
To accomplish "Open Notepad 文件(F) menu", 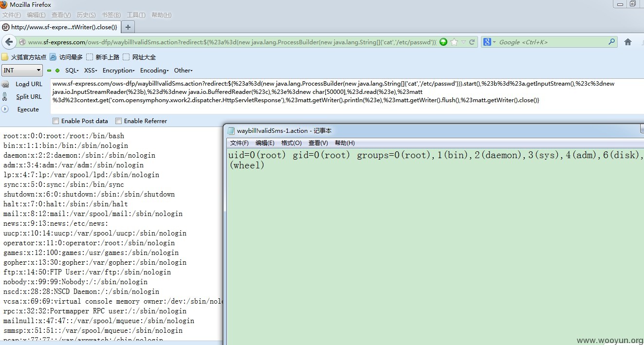I will (x=239, y=143).
